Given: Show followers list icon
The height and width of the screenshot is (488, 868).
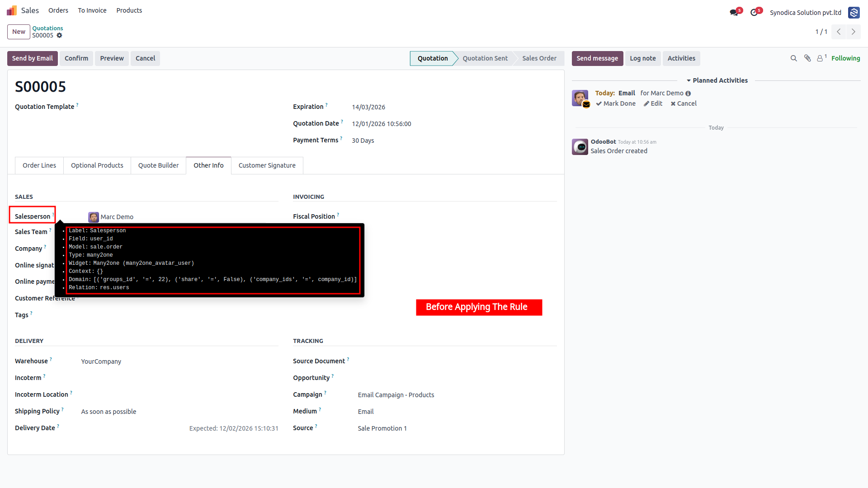Looking at the screenshot, I should (x=821, y=58).
